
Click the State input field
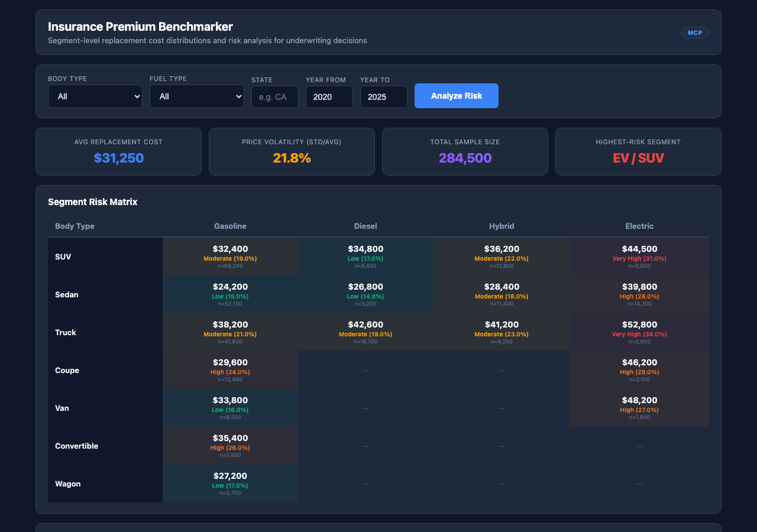click(x=274, y=96)
